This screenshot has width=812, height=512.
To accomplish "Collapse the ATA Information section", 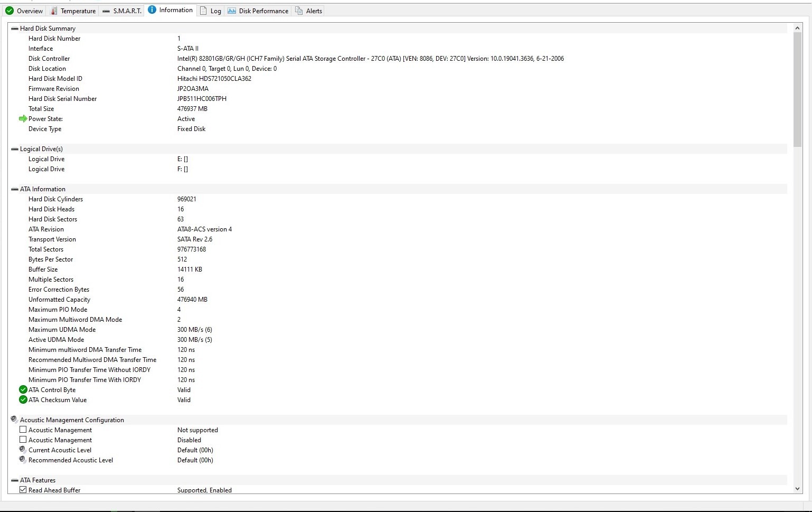I will 15,189.
